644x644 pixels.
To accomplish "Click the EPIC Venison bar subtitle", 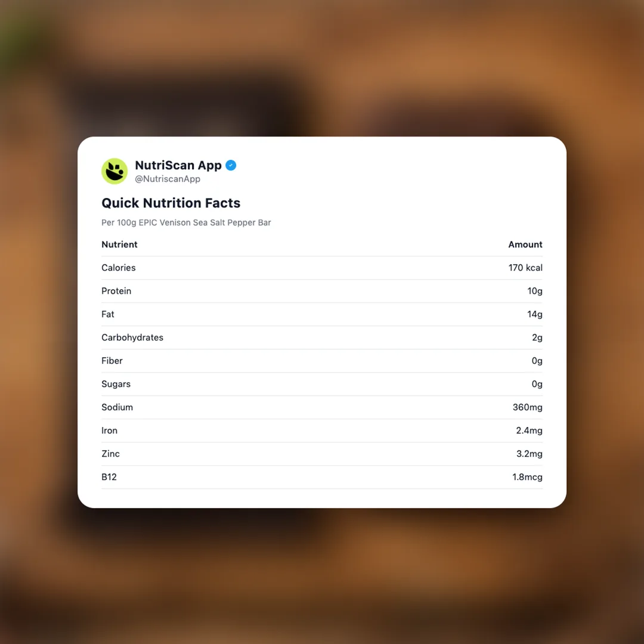I will [x=186, y=222].
